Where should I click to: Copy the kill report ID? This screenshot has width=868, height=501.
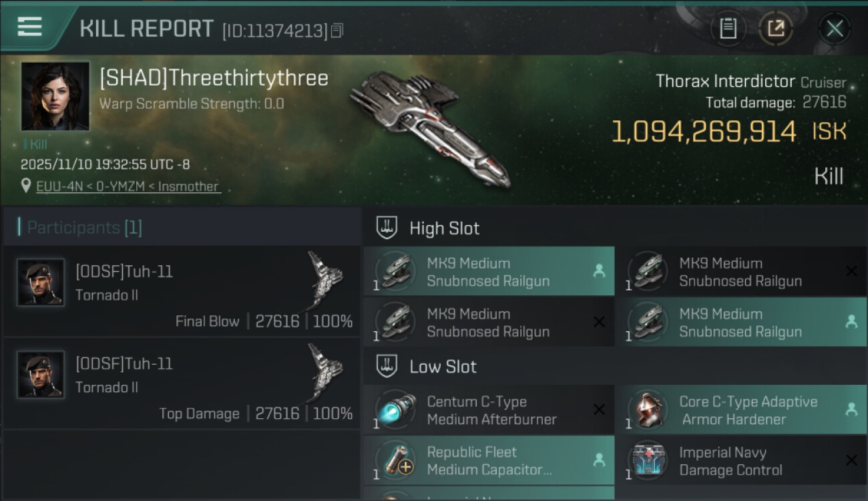coord(337,30)
